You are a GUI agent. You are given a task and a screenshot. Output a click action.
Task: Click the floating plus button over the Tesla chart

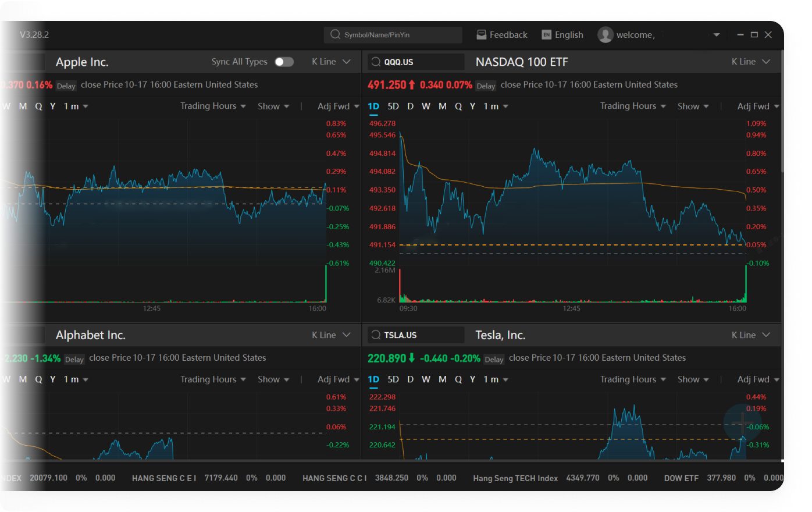(x=743, y=422)
